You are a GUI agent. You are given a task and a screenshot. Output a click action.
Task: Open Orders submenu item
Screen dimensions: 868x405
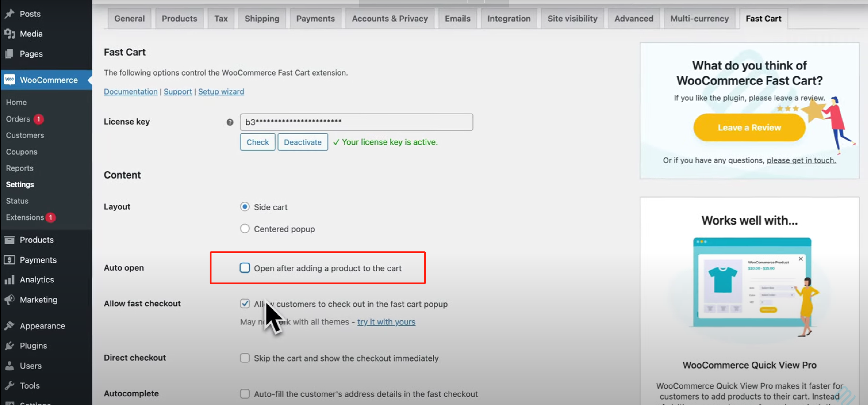point(18,119)
